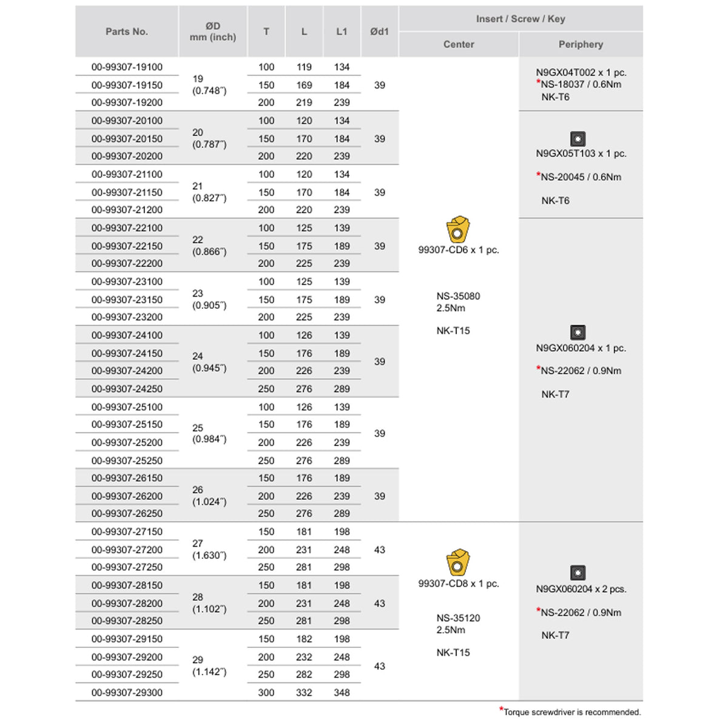Click the Ød1 column header

coord(380,32)
